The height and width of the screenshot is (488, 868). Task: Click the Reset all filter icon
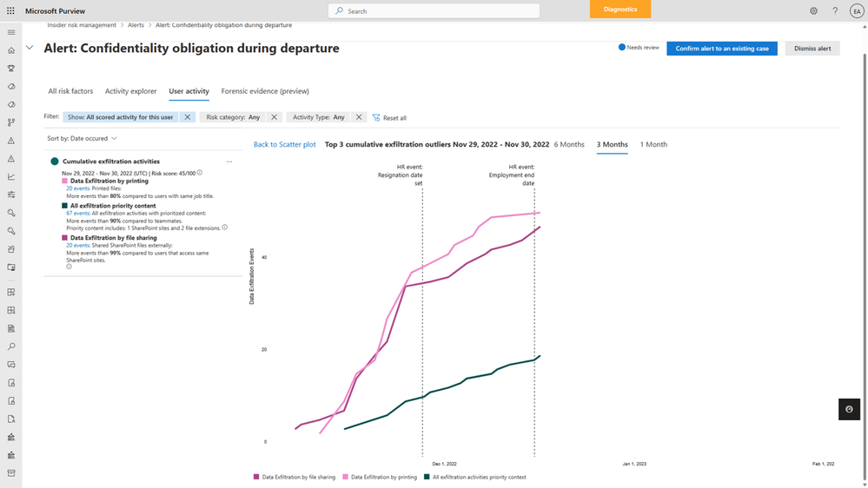(x=376, y=117)
